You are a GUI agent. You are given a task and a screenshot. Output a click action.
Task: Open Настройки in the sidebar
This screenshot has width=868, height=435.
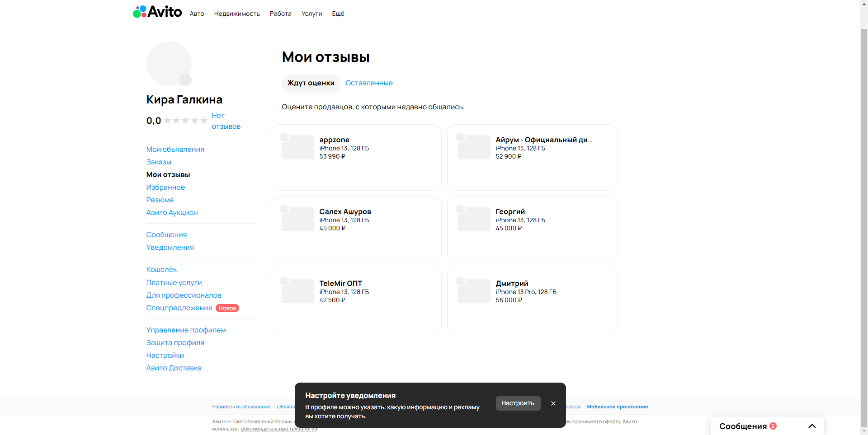[x=165, y=355]
